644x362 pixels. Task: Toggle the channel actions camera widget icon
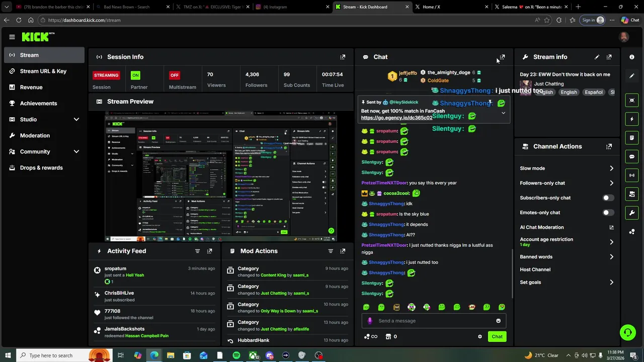coord(632,194)
